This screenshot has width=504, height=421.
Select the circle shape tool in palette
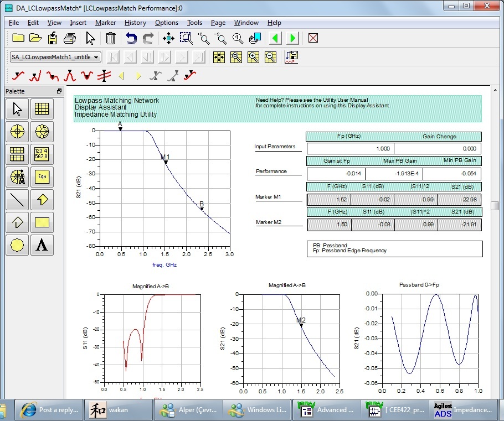(18, 245)
